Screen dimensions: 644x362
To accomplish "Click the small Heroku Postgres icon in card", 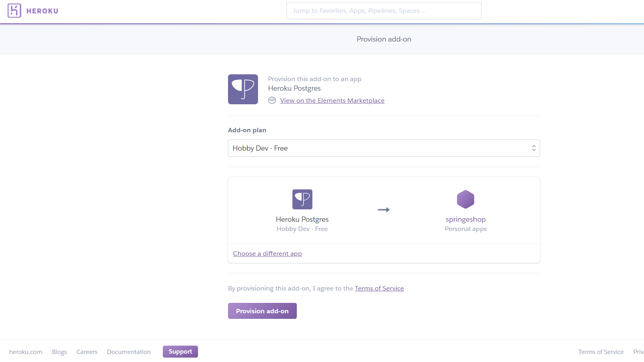I will (x=302, y=199).
